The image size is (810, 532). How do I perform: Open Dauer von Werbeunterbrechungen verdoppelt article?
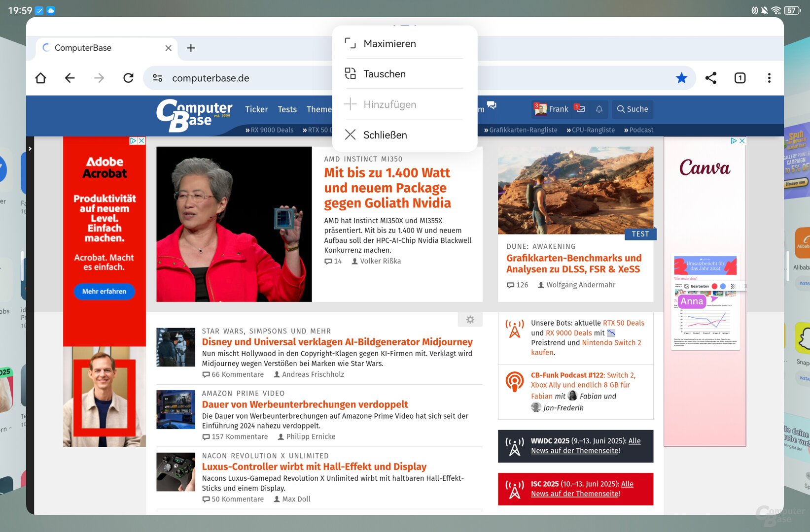pos(305,404)
